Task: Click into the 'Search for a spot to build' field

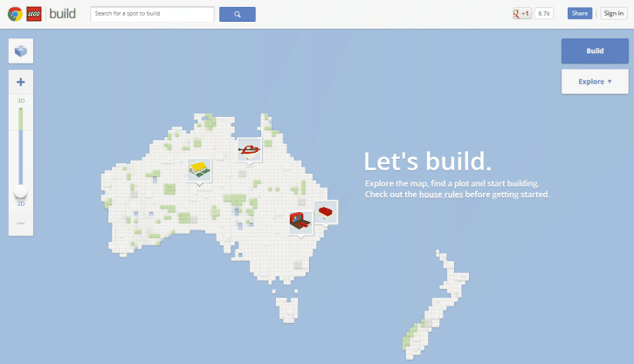Action: coord(152,14)
